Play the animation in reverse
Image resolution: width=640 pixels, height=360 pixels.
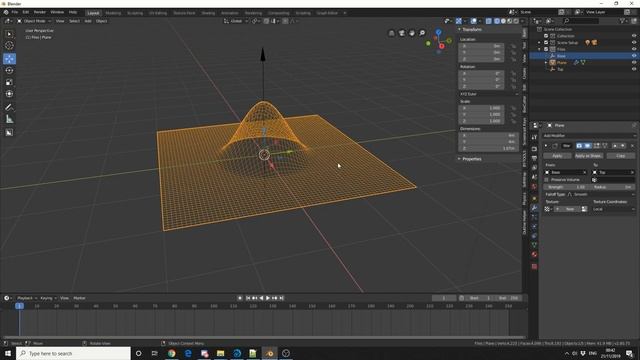click(261, 298)
